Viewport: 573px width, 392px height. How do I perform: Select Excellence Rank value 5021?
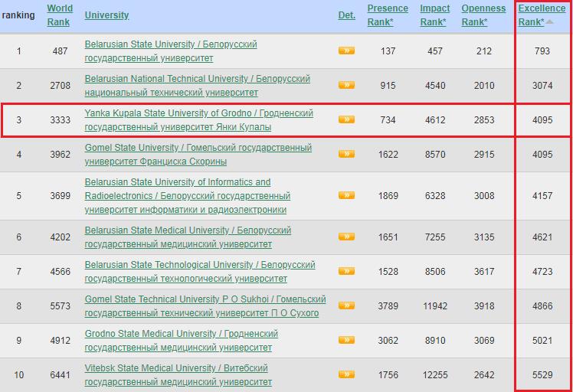click(x=542, y=341)
